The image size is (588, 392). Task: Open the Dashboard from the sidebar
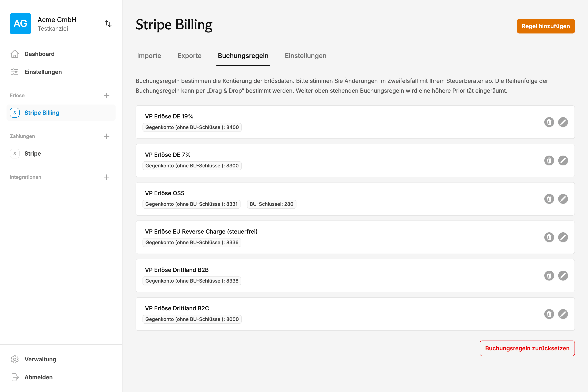coord(39,54)
